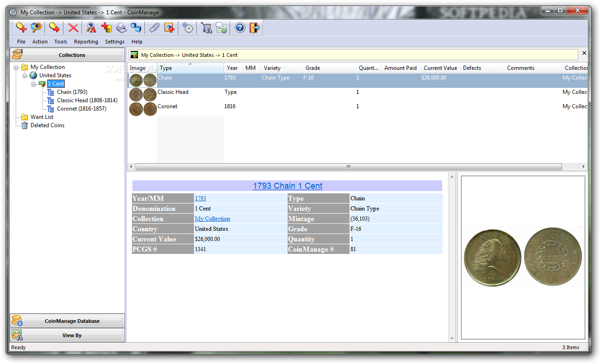Sort by the Grade column header
Viewport: 601px width, 364px height.
point(329,68)
